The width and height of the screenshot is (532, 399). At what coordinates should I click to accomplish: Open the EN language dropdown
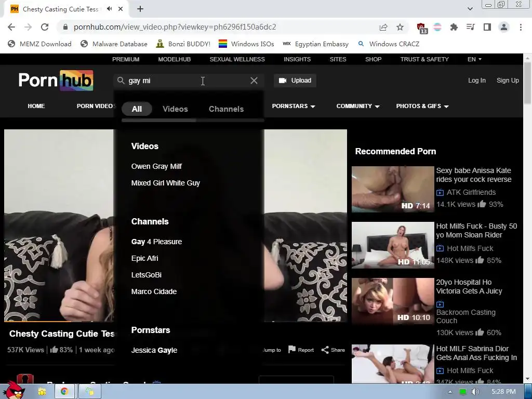tap(474, 59)
